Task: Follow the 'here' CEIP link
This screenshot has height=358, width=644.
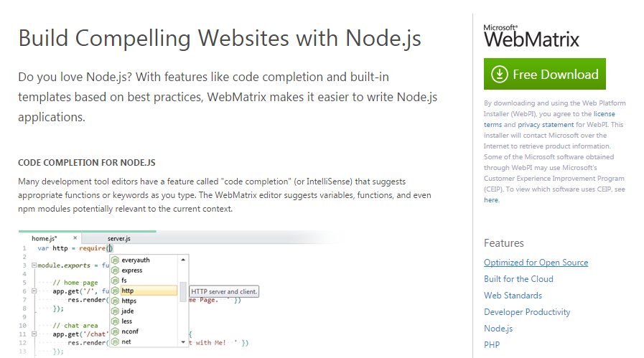Action: pyautogui.click(x=491, y=200)
